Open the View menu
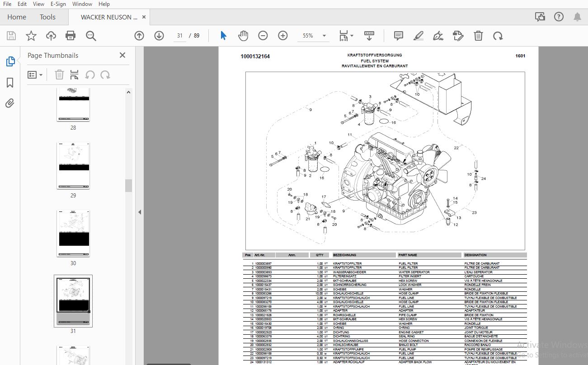This screenshot has height=365, width=588. (39, 4)
